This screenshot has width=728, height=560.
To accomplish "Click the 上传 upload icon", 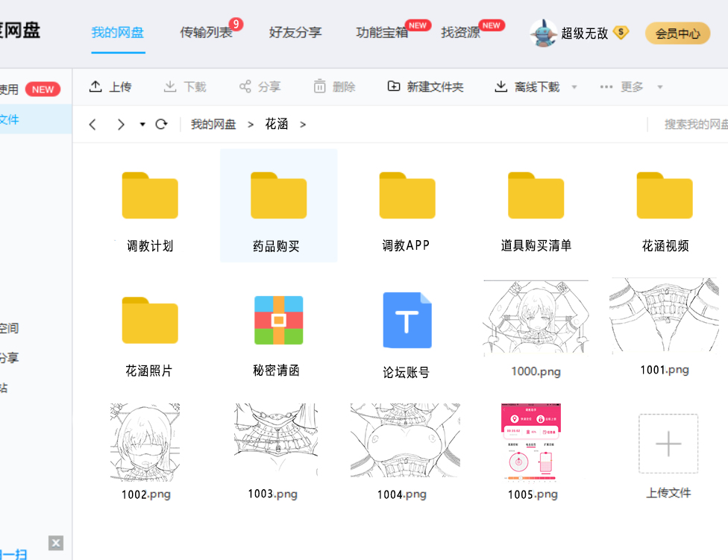I will (95, 86).
